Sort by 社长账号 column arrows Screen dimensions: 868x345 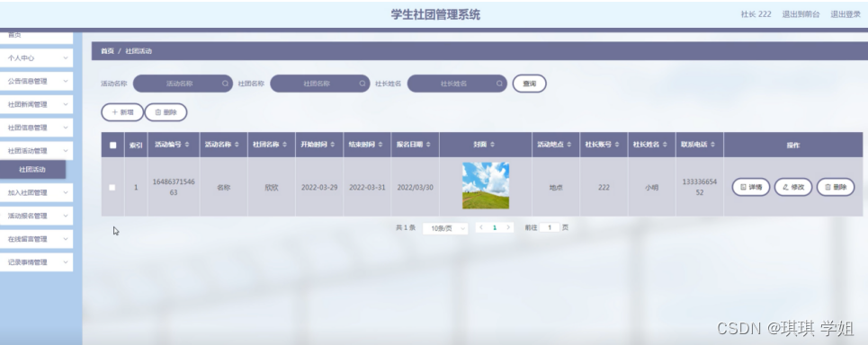point(617,145)
